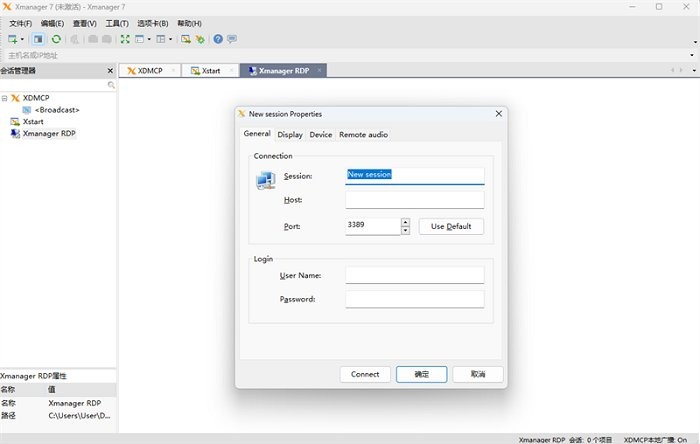700x444 pixels.
Task: Open the Remote audio tab
Action: point(363,134)
